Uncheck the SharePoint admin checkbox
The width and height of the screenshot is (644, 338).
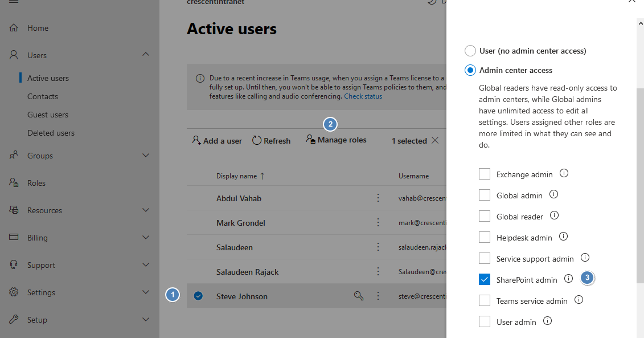(x=485, y=279)
